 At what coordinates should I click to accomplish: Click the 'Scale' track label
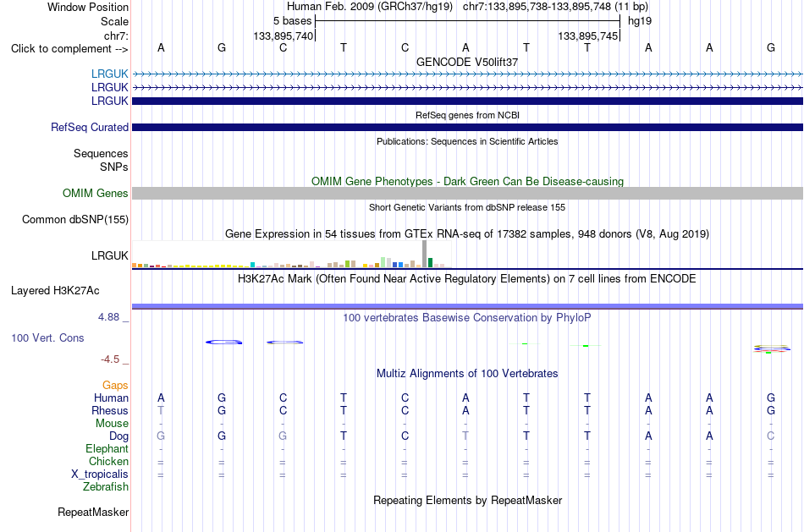pyautogui.click(x=114, y=21)
